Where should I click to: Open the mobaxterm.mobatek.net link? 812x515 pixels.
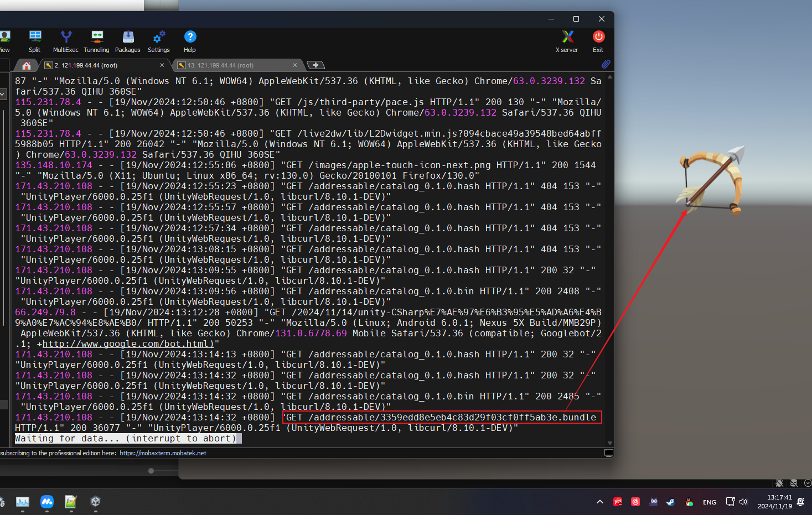point(163,453)
